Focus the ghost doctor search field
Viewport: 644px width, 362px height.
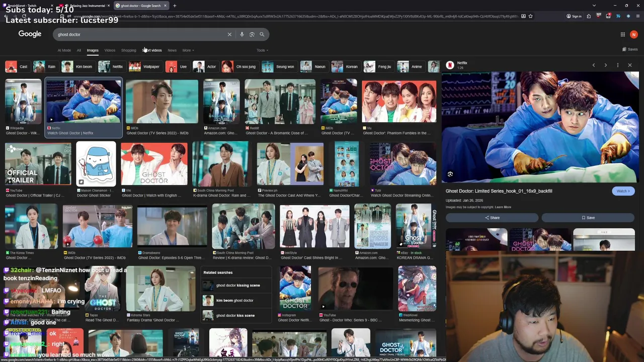[x=141, y=34]
